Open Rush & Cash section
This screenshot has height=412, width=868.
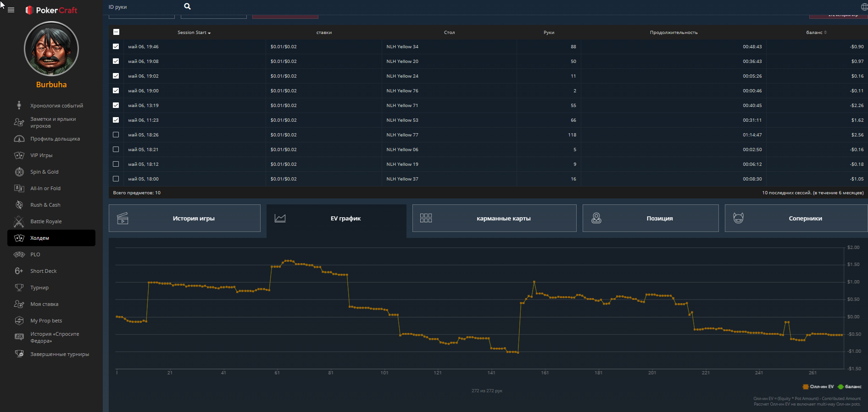coord(51,205)
